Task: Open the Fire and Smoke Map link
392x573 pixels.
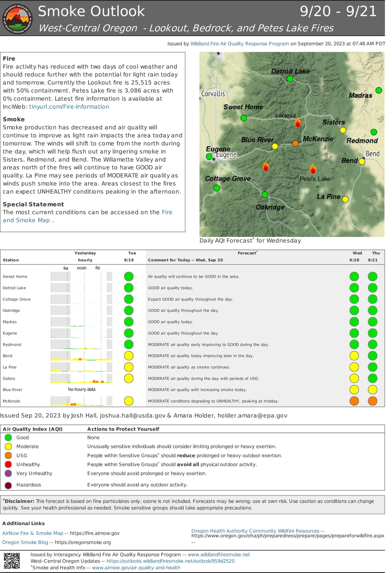Action: [87, 216]
